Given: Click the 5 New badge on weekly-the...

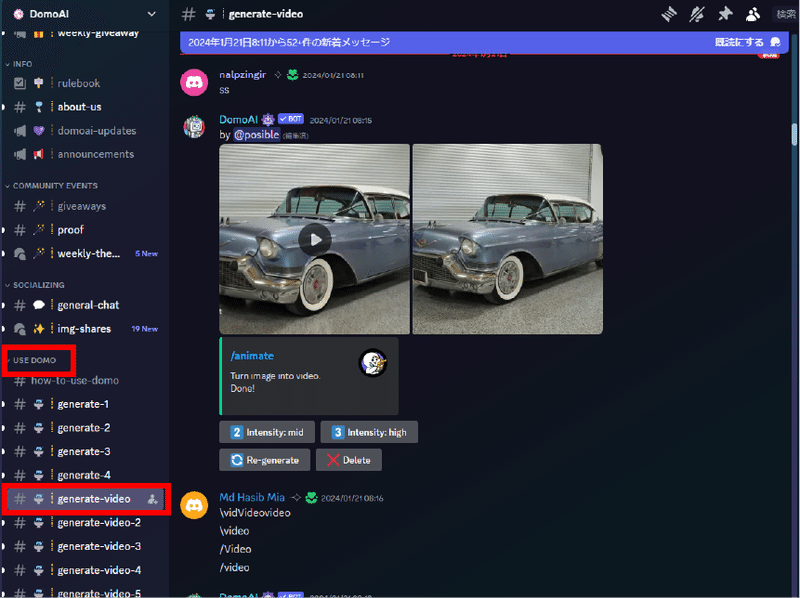Looking at the screenshot, I should [x=146, y=254].
